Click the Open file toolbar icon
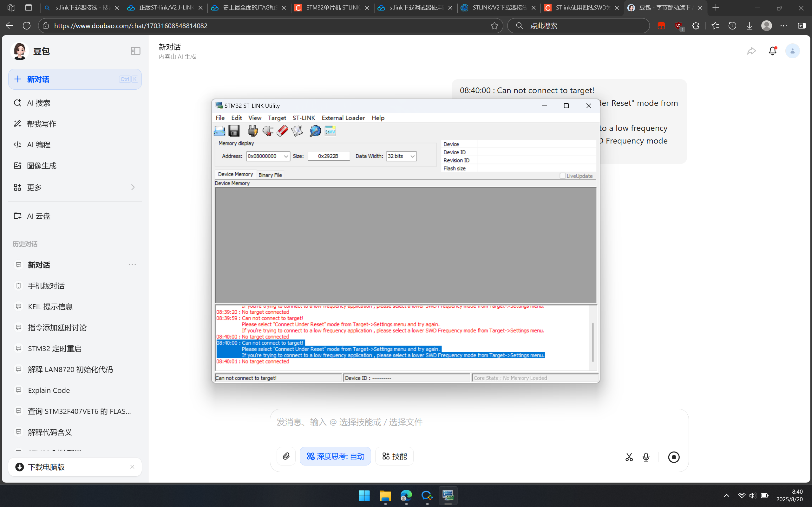 pyautogui.click(x=219, y=131)
